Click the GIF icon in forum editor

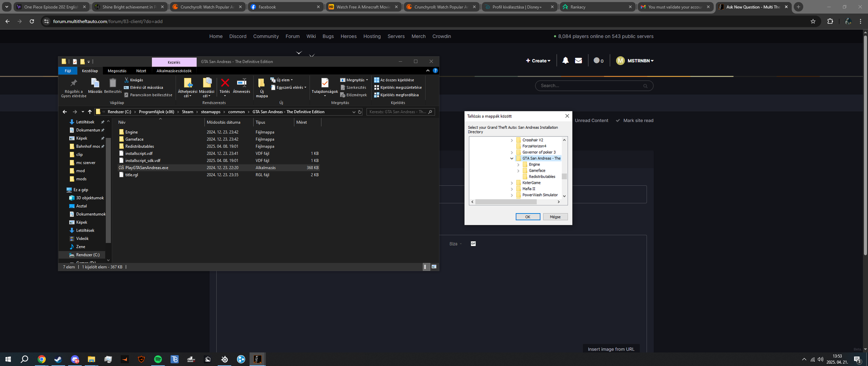click(473, 244)
